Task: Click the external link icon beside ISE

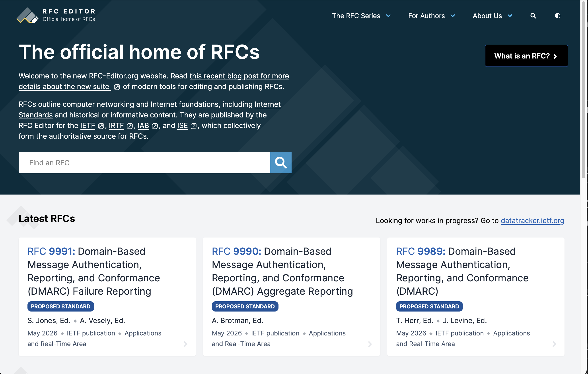Action: [x=194, y=126]
